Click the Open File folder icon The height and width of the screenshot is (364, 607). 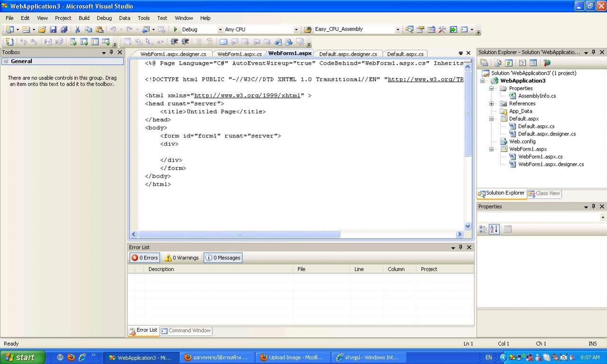tap(42, 29)
